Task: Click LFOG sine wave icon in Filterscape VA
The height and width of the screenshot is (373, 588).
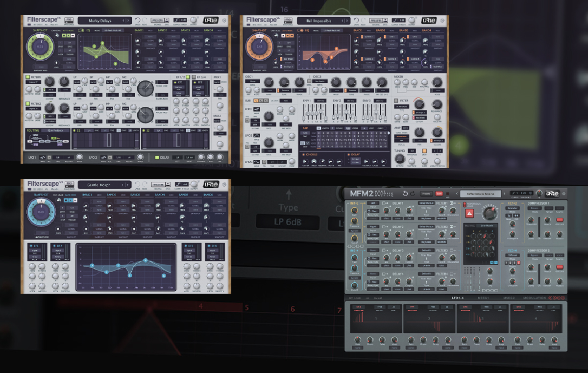Action: [x=257, y=162]
